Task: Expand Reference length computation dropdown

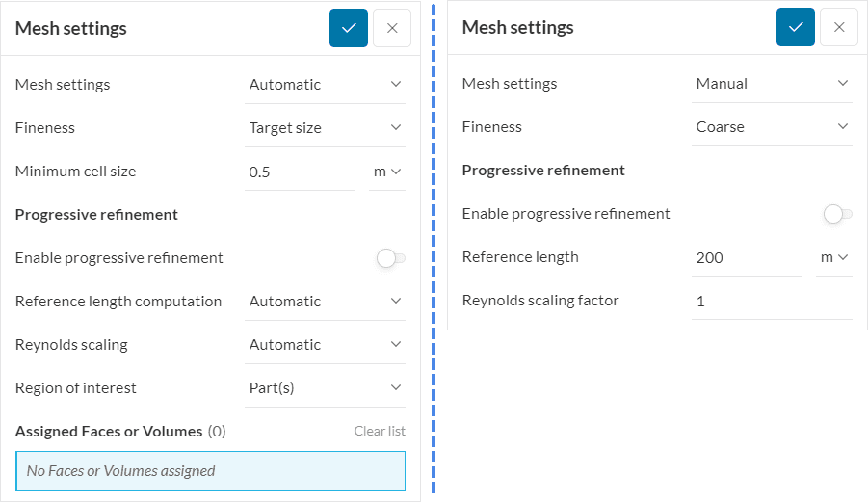Action: pyautogui.click(x=325, y=301)
